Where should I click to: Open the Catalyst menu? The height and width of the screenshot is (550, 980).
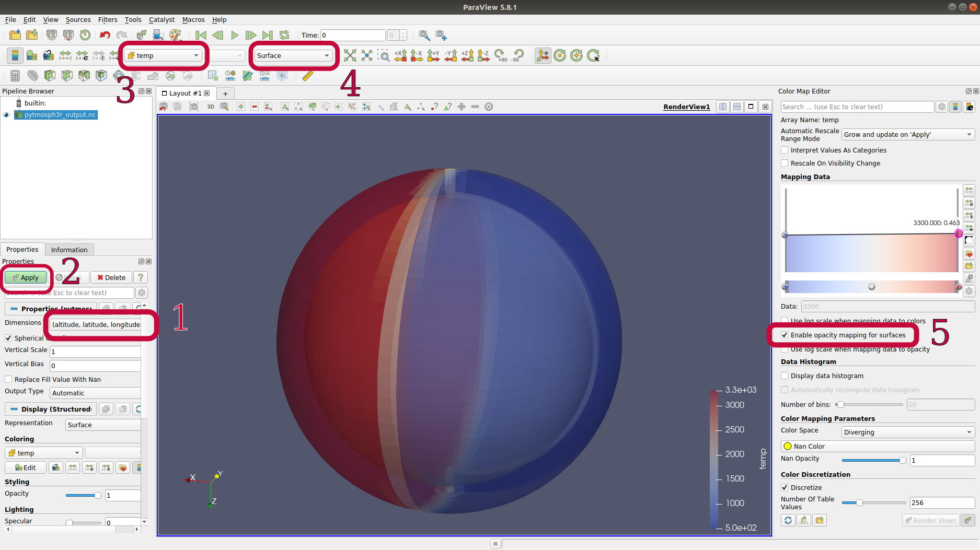[x=162, y=19]
